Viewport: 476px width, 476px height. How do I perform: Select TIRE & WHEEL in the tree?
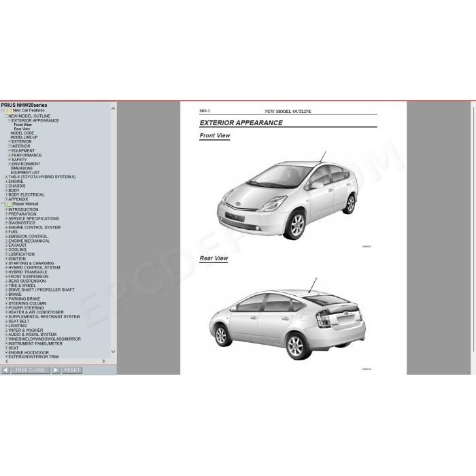pyautogui.click(x=22, y=286)
